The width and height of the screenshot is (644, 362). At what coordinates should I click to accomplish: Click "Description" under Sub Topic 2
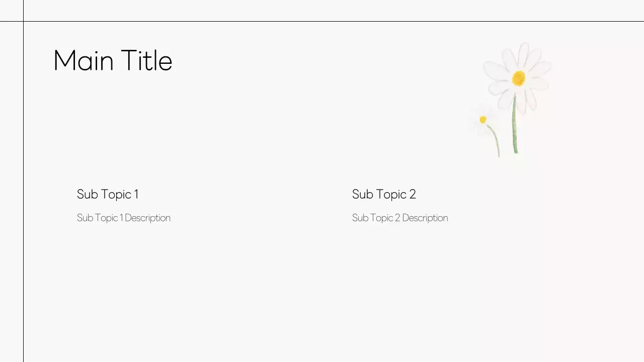click(425, 218)
